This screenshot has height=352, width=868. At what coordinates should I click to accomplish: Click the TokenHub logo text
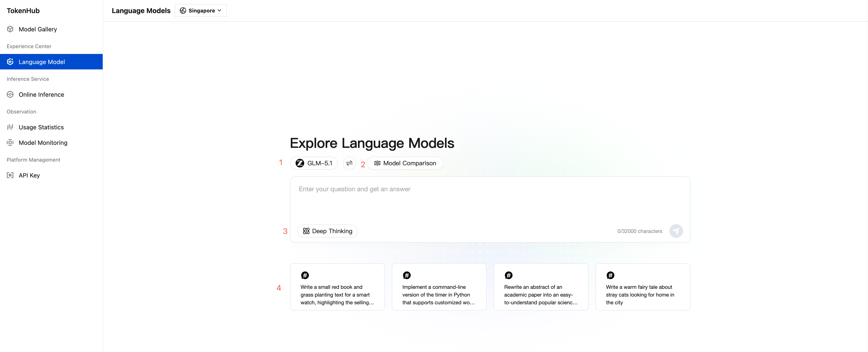tap(23, 11)
